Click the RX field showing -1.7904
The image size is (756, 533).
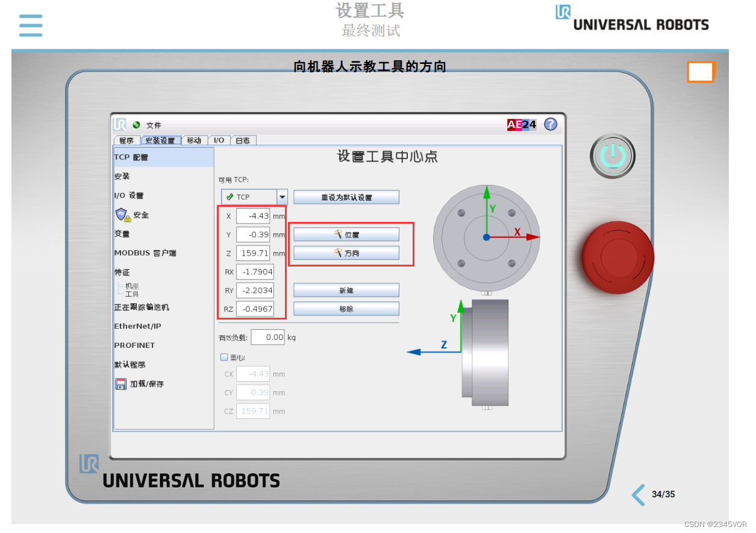[x=255, y=272]
